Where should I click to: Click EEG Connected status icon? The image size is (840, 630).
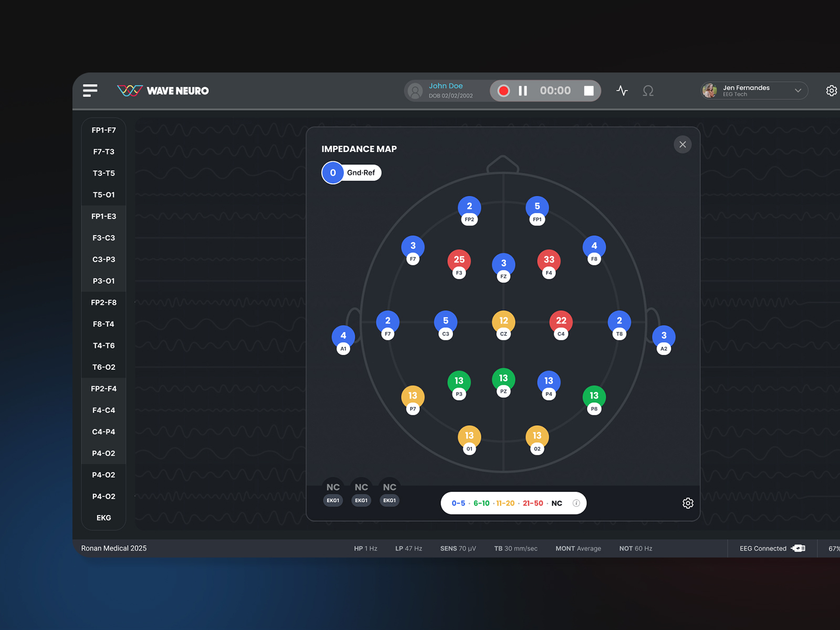[799, 548]
